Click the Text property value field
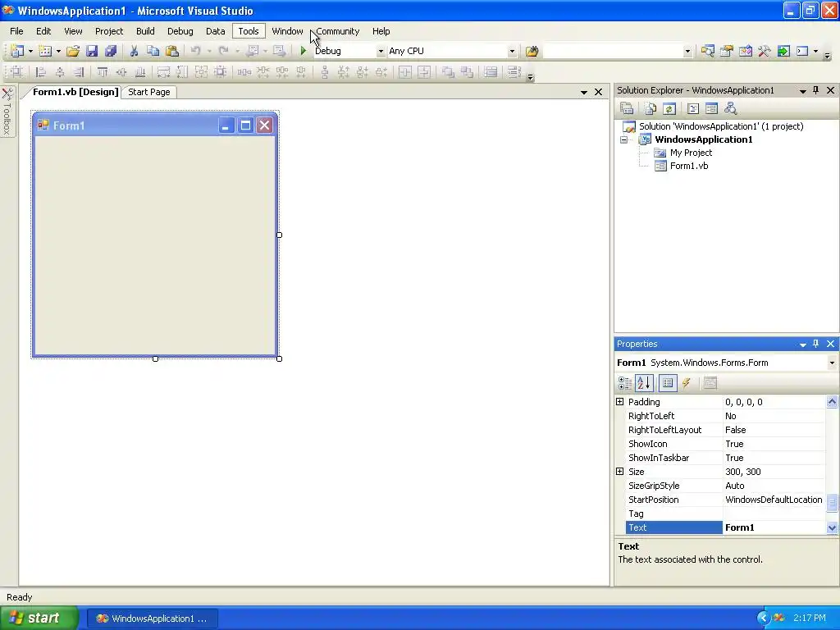Screen dimensions: 840x630 (774, 527)
